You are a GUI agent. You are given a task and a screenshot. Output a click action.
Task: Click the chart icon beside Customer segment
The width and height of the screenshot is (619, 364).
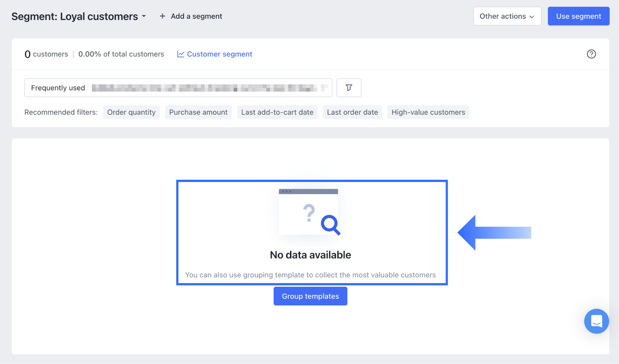[180, 54]
